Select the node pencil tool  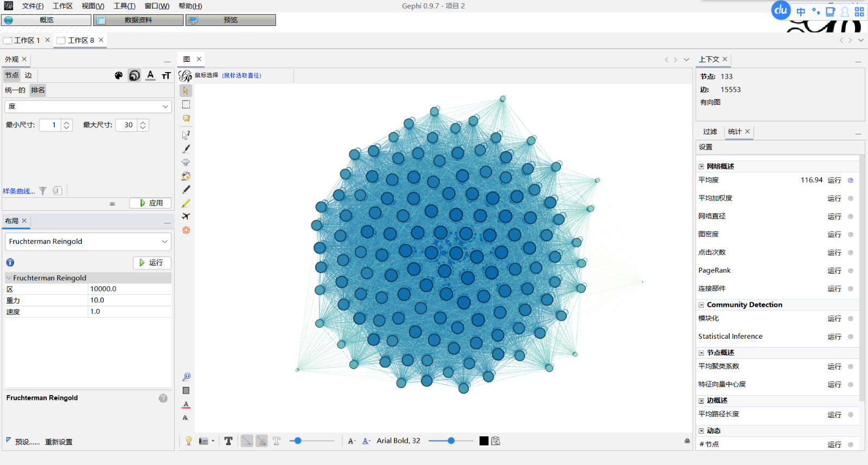186,189
